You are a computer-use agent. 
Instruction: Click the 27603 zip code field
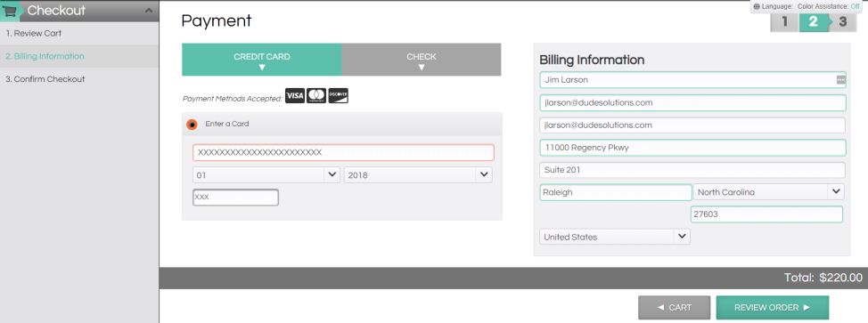[x=766, y=214]
